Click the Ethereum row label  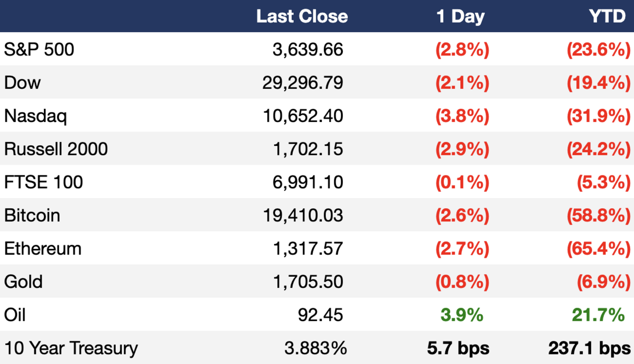click(43, 248)
